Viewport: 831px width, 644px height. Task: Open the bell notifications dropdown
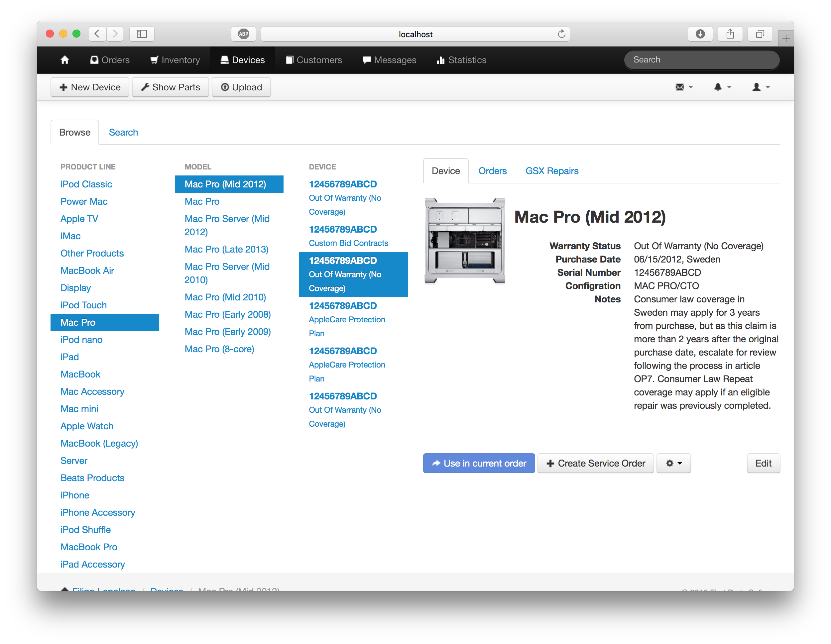coord(722,87)
